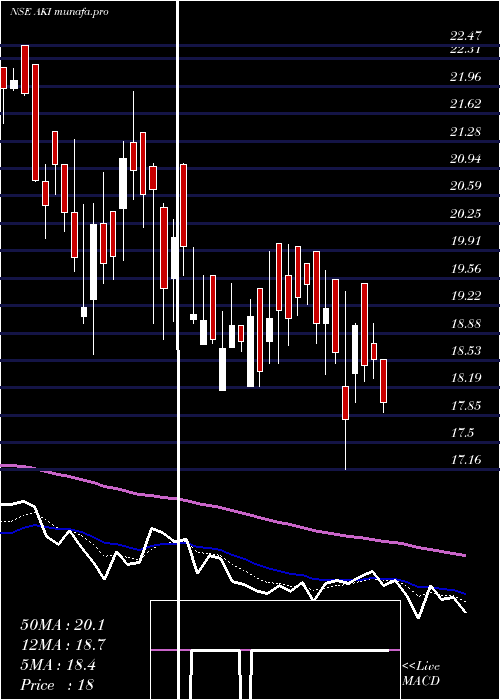Click the MACD histogram box at the bottom
The image size is (500, 700).
pos(275,650)
